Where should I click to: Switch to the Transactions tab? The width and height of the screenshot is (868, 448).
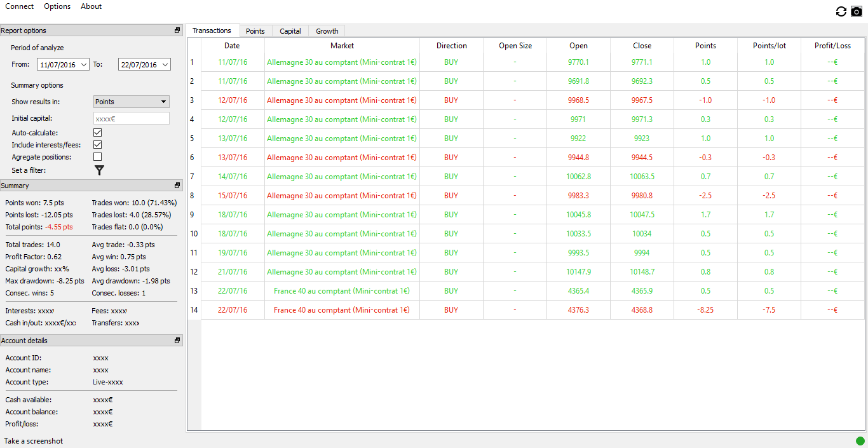click(x=212, y=31)
